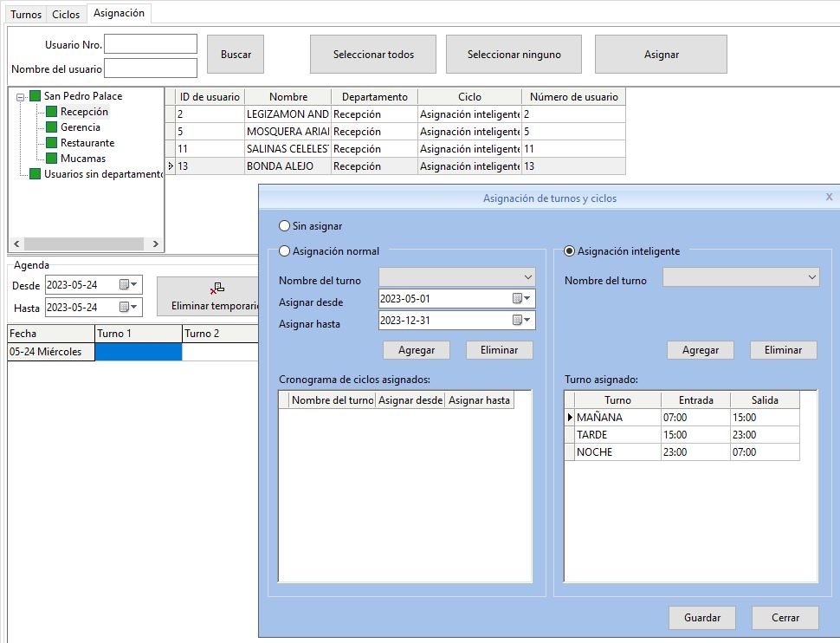Click the Número de usuario column header
The image size is (840, 643).
(574, 97)
